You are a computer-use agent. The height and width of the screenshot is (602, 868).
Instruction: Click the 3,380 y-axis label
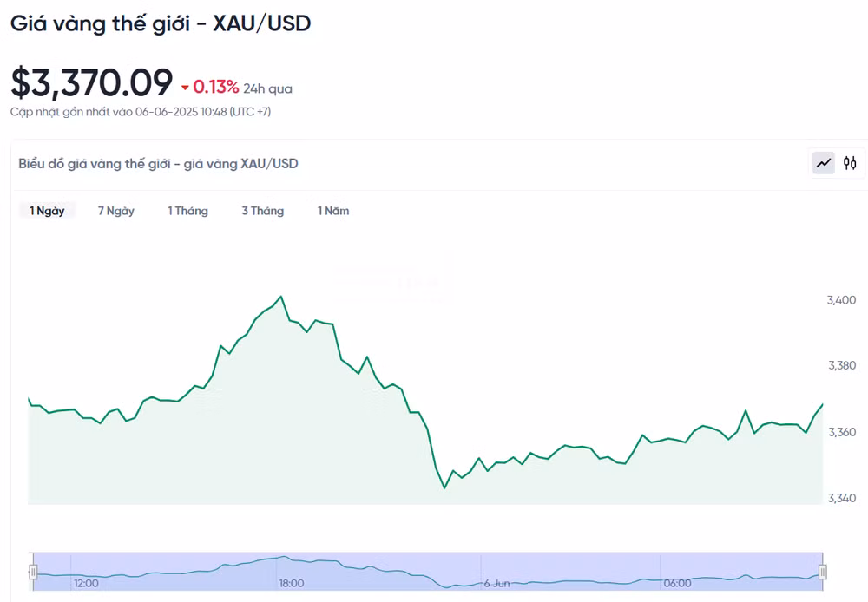[x=842, y=365]
